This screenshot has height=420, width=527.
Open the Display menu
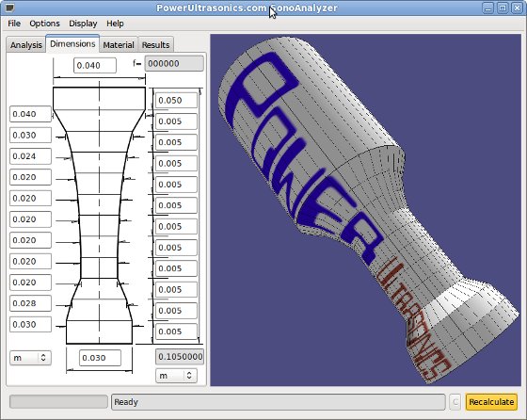83,24
